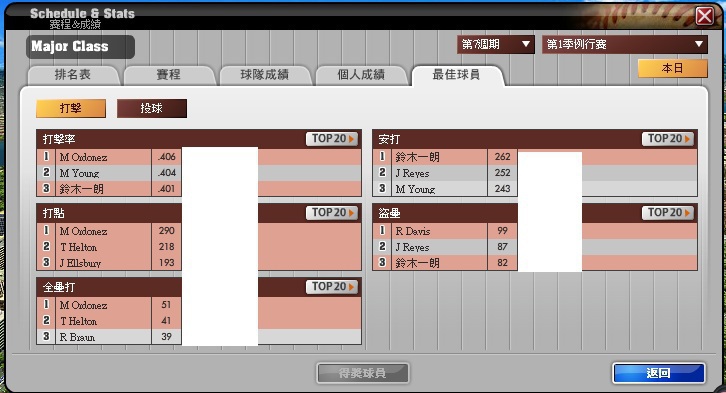Click the Major Class label

(x=70, y=46)
